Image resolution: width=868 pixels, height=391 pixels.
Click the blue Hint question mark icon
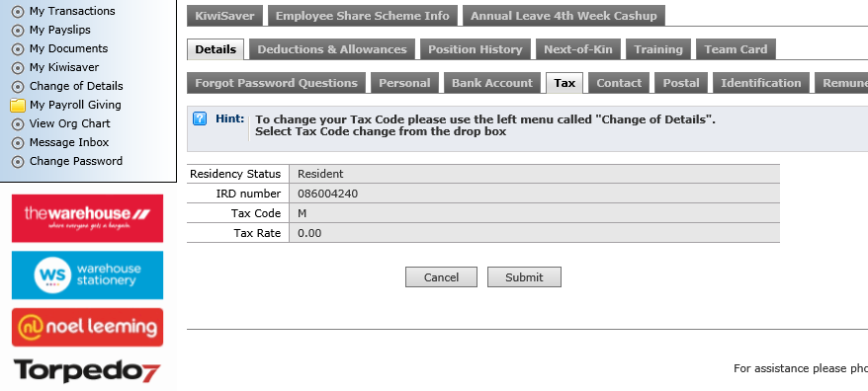coord(200,118)
